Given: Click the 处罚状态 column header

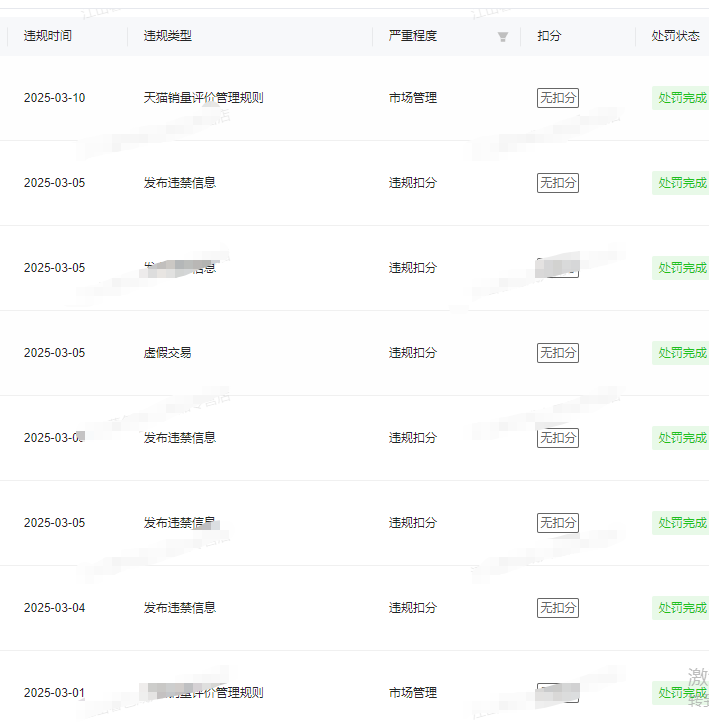Looking at the screenshot, I should (675, 36).
